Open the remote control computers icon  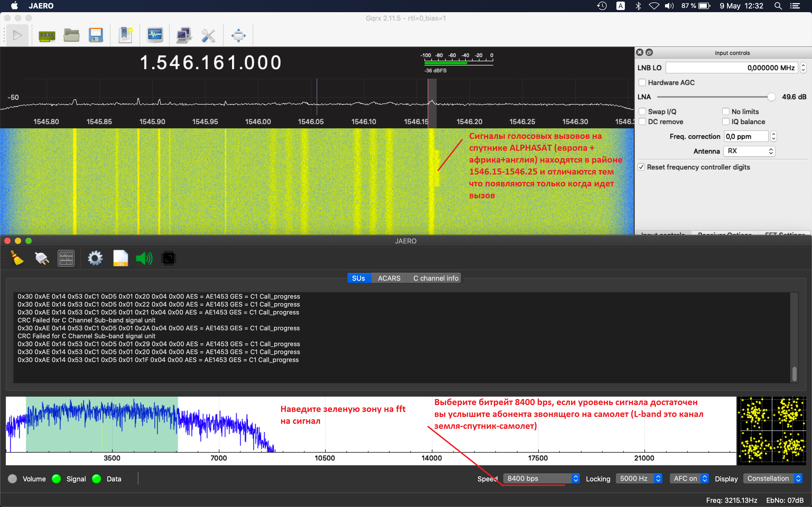pyautogui.click(x=184, y=35)
